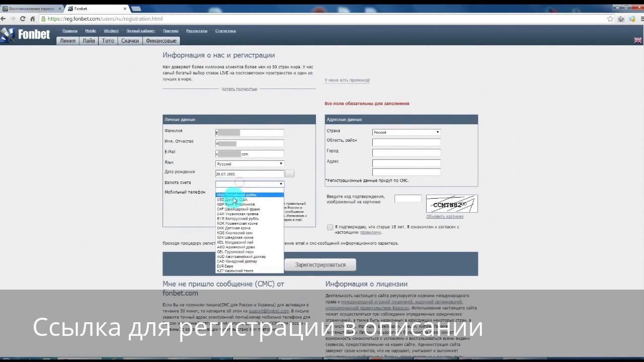This screenshot has height=362, width=644.
Task: Select GEL Грузинский лари option
Action: (x=250, y=252)
